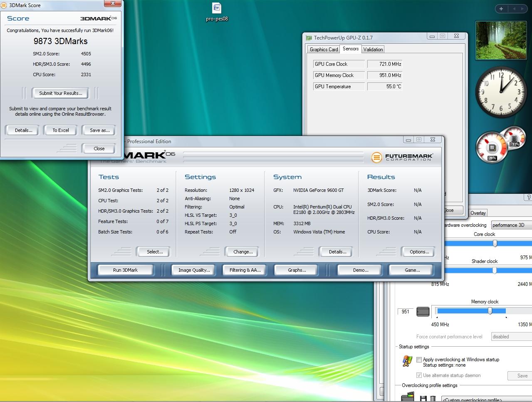This screenshot has height=402, width=532.
Task: Click the CPU meter gadget showing 29%
Action: pyautogui.click(x=492, y=148)
